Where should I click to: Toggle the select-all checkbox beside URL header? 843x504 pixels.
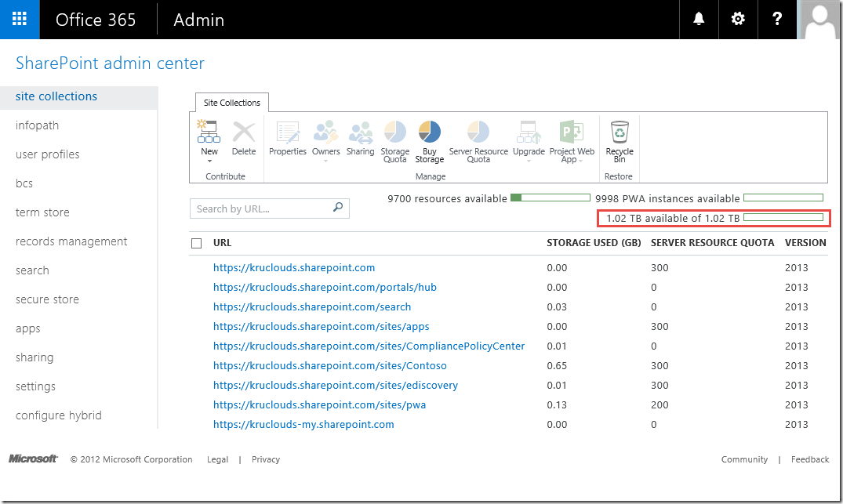tap(197, 244)
